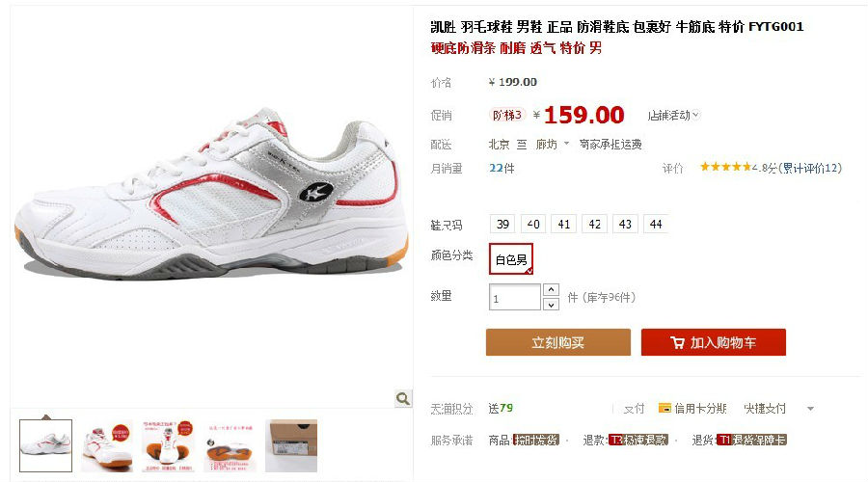Open the 廊坊 delivery location dropdown

pos(552,145)
